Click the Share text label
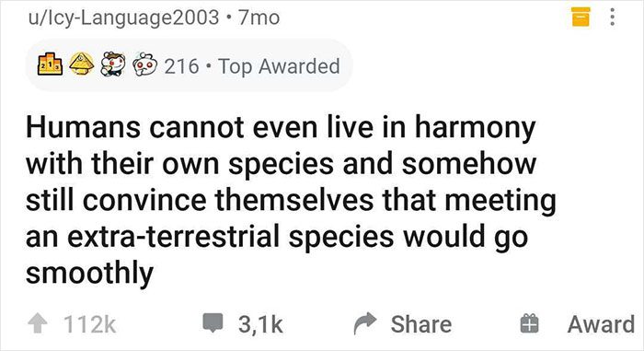This screenshot has height=351, width=644. click(421, 324)
